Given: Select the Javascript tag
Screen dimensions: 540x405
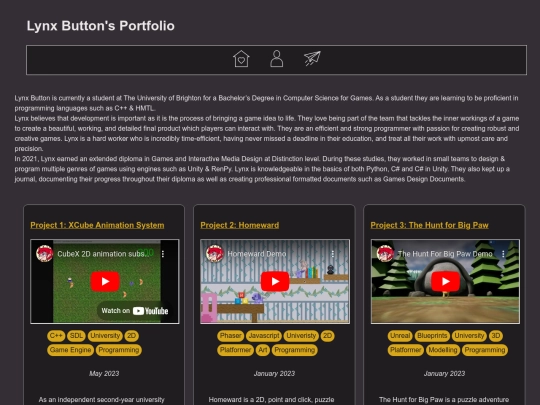Looking at the screenshot, I should pyautogui.click(x=264, y=336).
